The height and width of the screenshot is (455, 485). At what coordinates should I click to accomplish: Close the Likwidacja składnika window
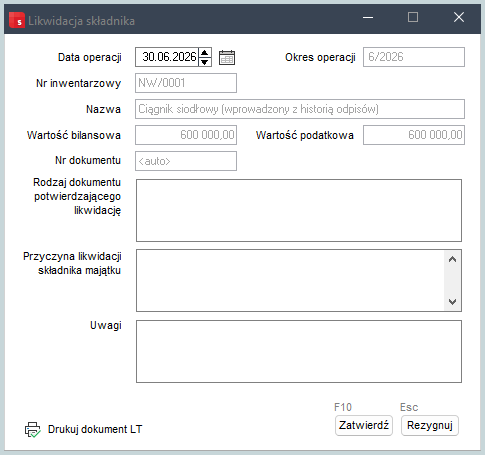pos(459,17)
